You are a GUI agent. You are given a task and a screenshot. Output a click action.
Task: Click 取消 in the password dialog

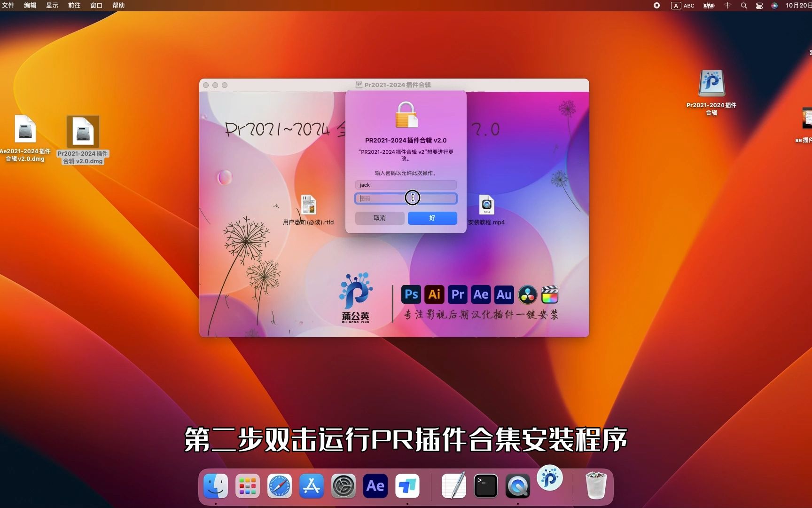tap(380, 218)
